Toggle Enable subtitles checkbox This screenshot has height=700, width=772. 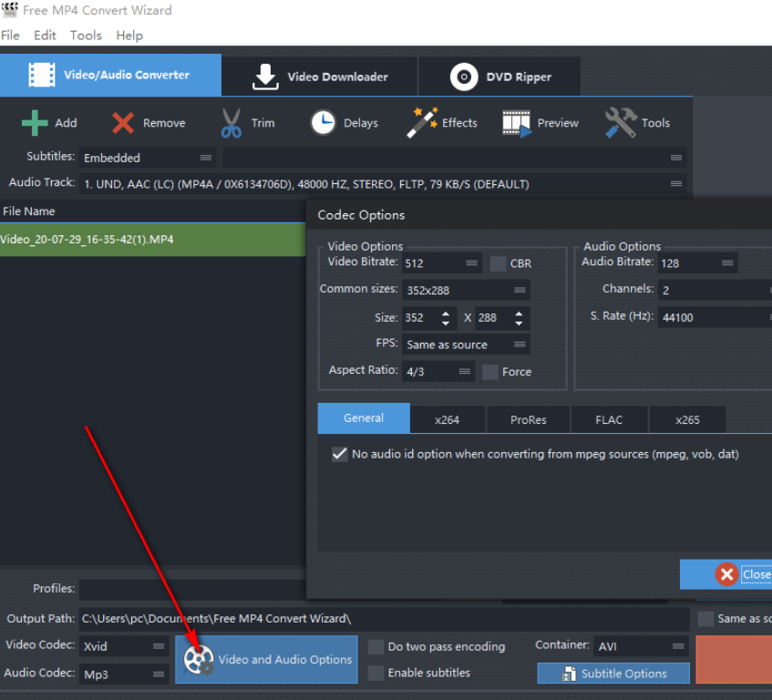376,673
